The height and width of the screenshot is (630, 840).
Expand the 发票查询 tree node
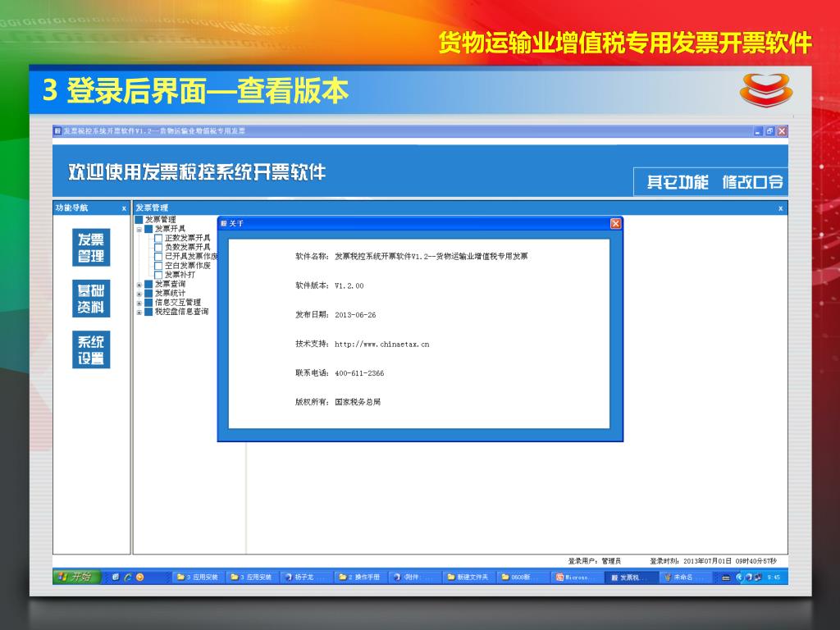point(139,285)
